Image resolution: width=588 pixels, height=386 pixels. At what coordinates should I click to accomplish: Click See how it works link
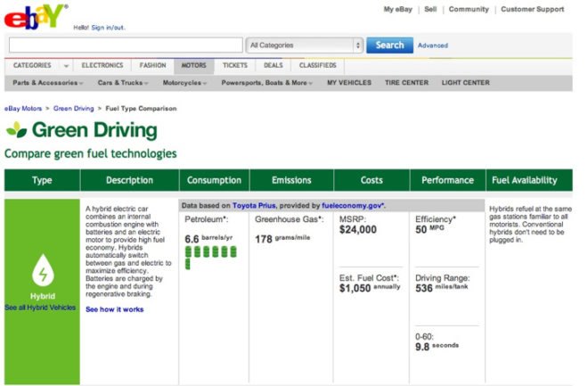pyautogui.click(x=115, y=309)
